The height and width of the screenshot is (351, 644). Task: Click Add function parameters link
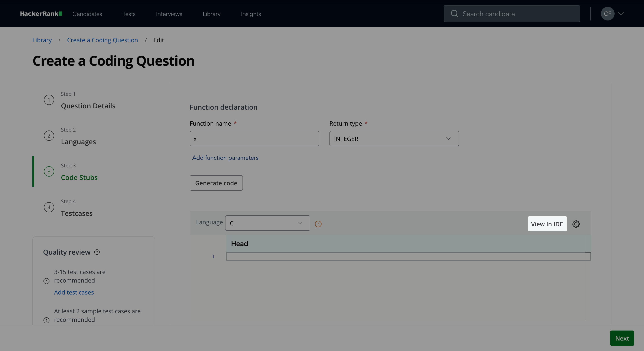(225, 158)
